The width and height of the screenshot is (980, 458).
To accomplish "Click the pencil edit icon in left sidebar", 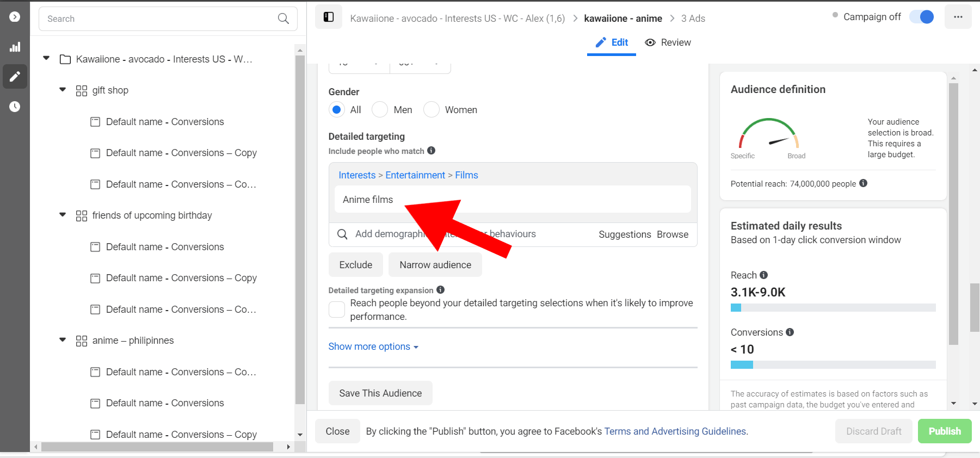I will [15, 77].
